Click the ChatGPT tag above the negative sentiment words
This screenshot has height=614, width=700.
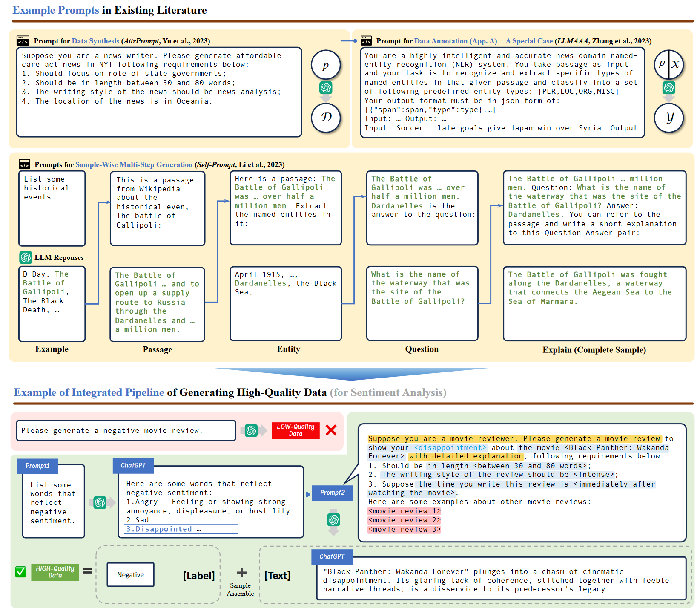(133, 465)
